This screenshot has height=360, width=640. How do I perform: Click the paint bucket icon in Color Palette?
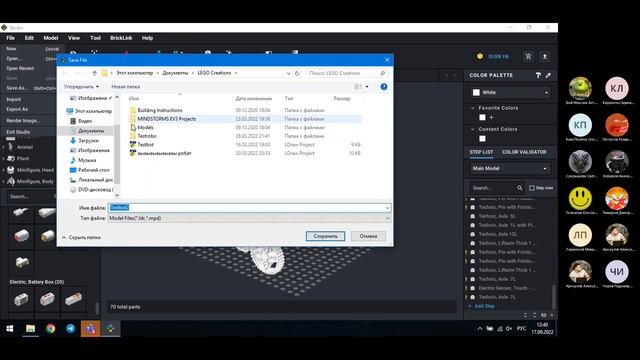(x=538, y=75)
